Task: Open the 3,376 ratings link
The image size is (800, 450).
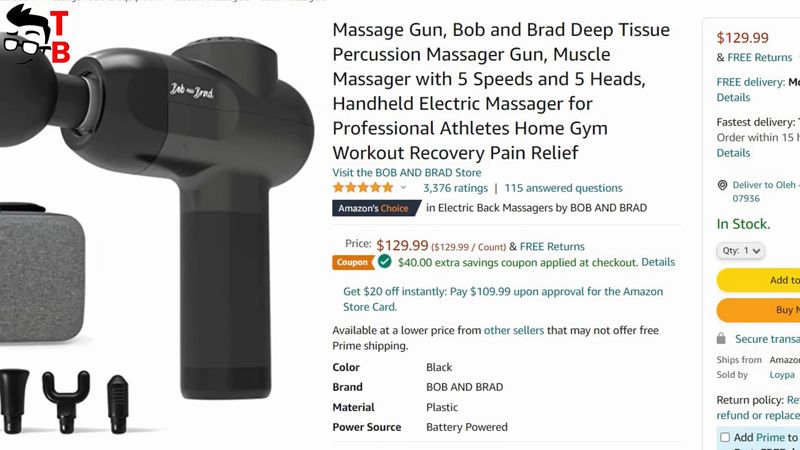Action: pyautogui.click(x=455, y=188)
